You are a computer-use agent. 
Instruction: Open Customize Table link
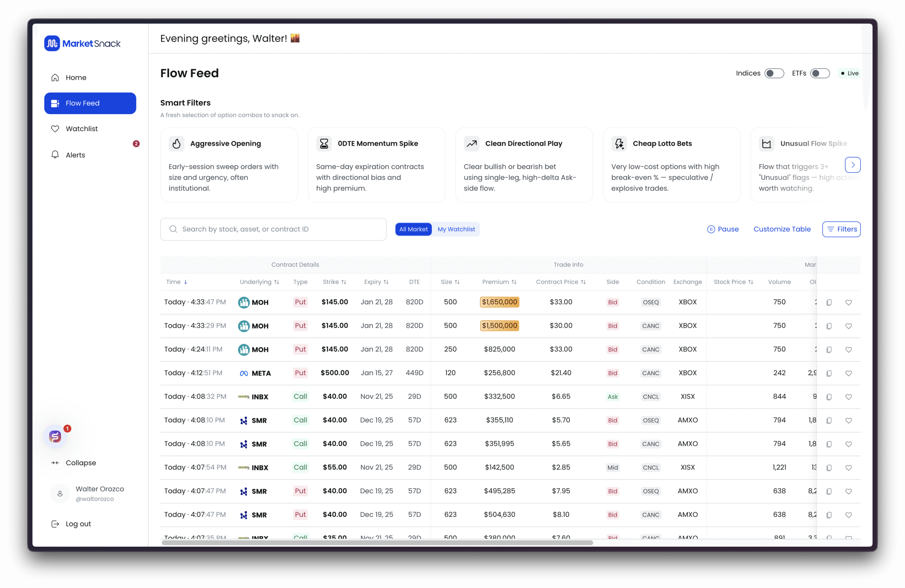(782, 229)
